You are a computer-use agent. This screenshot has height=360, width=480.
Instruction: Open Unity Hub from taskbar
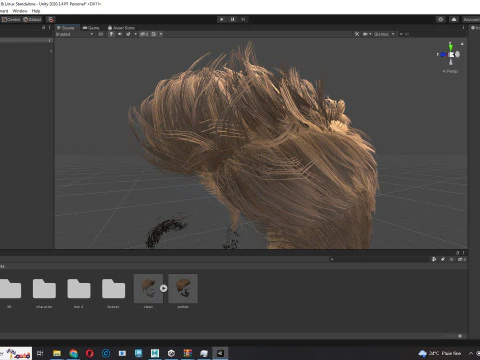click(x=171, y=353)
